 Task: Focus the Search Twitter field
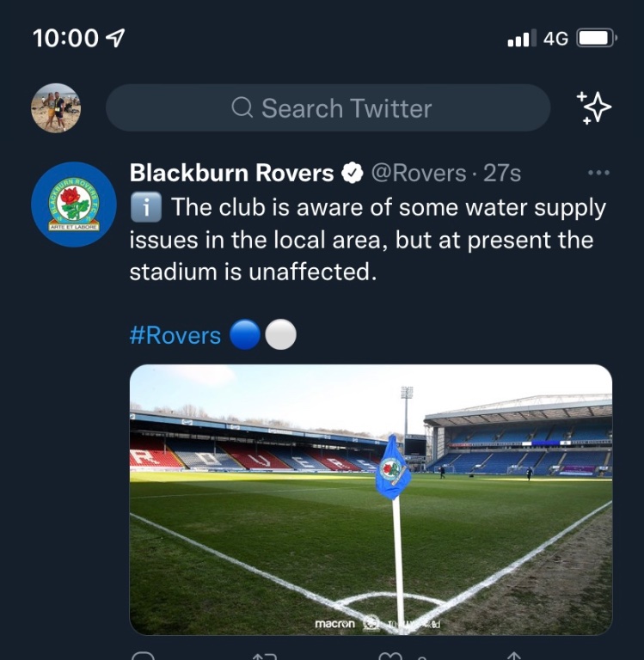tap(344, 108)
